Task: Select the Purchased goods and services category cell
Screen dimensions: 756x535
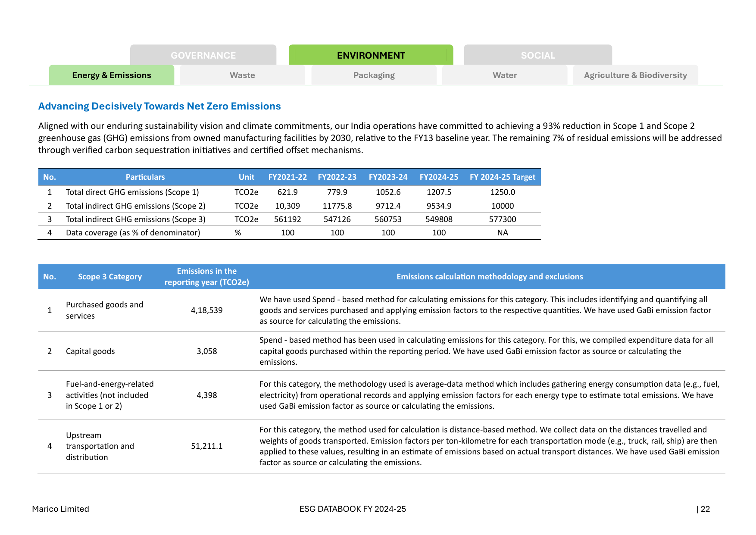Action: [104, 310]
